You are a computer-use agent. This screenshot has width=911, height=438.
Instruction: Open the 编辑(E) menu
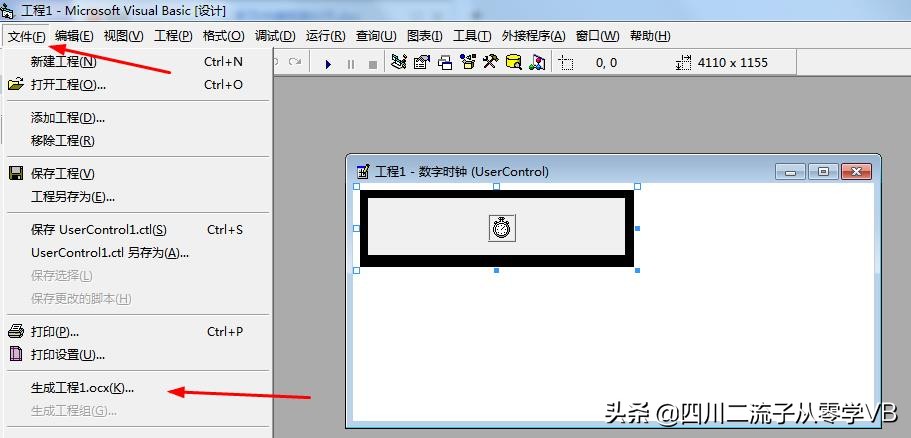coord(74,36)
